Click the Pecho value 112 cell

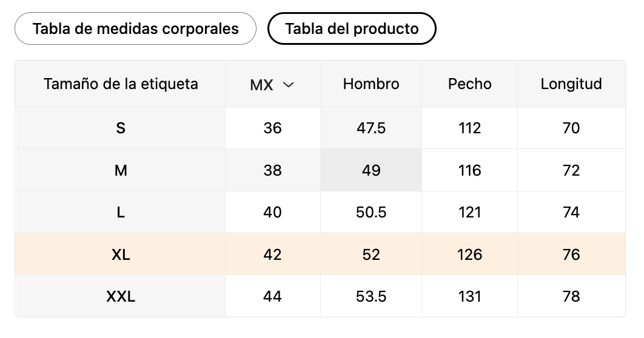[470, 128]
